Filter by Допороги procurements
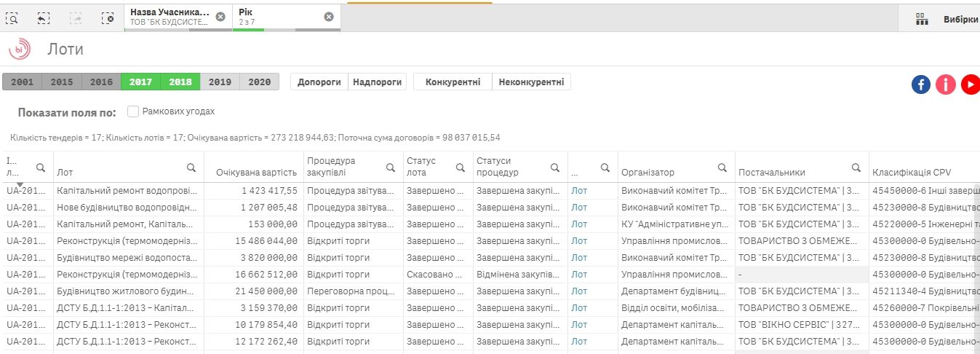Screen dimensions: 980x354 click(319, 82)
